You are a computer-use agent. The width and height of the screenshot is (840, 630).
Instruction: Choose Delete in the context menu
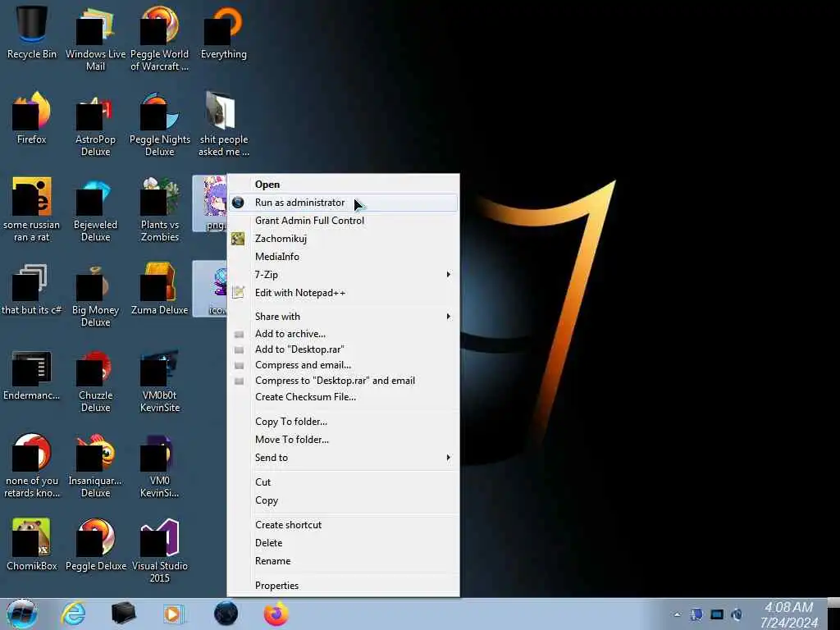click(x=343, y=543)
